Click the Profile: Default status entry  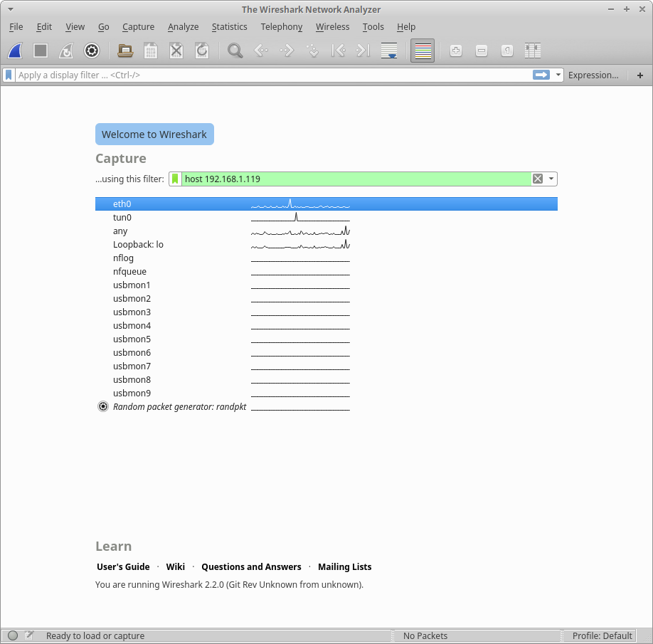click(602, 635)
